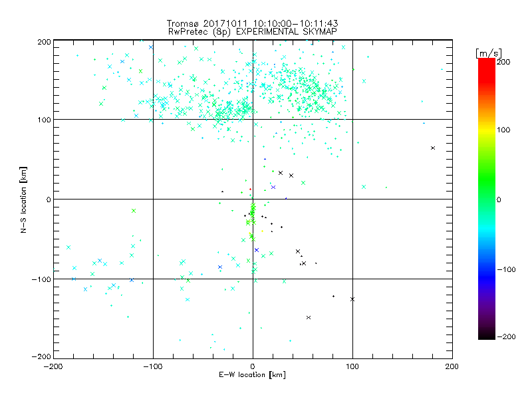The width and height of the screenshot is (532, 399).
Task: Click the x-axis tick label '-200'
Action: [x=53, y=366]
